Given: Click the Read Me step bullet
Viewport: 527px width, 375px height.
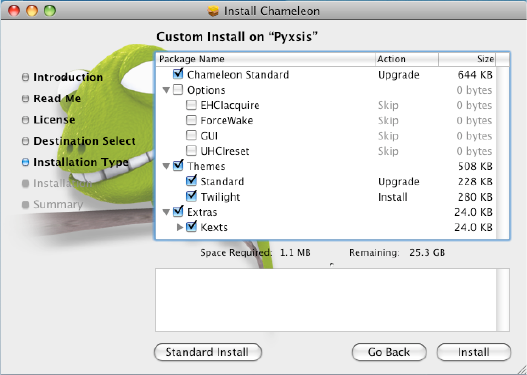Looking at the screenshot, I should [x=26, y=98].
